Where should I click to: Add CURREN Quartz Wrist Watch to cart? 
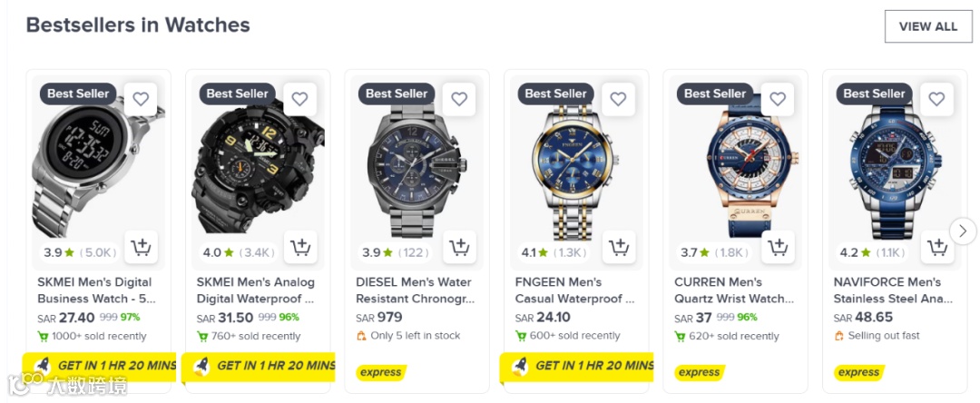coord(778,247)
